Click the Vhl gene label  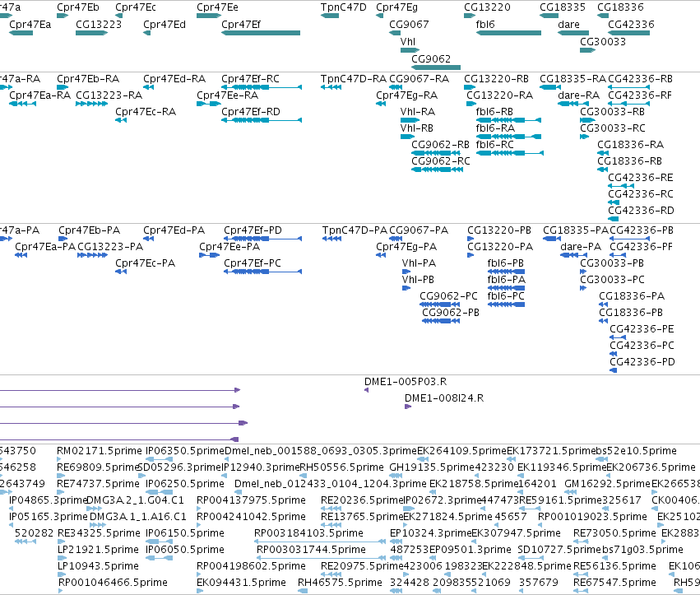tap(408, 41)
